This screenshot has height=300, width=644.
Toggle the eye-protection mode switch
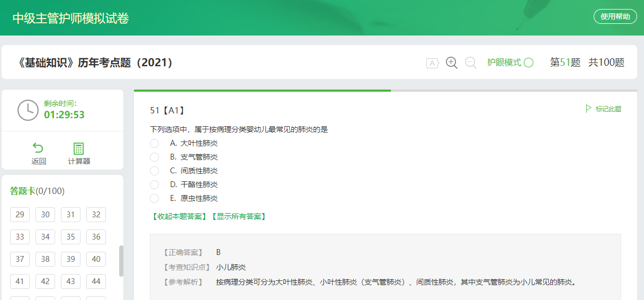[529, 63]
